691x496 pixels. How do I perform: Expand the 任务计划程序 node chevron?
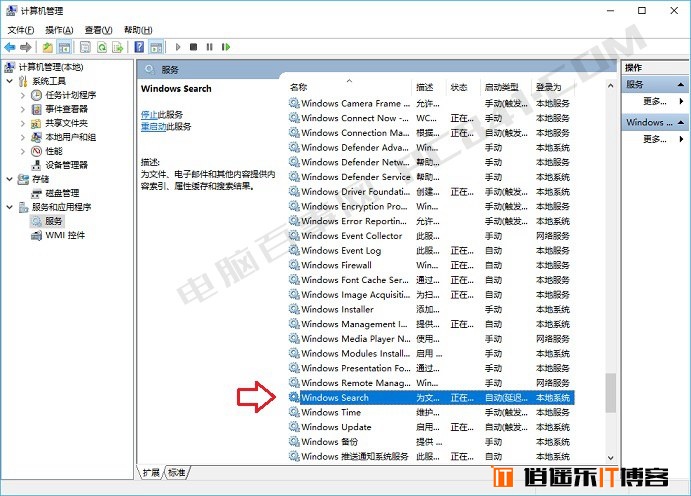pyautogui.click(x=23, y=95)
